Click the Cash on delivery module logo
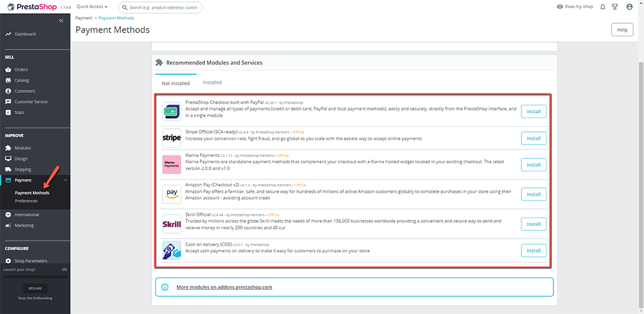Viewport: 644px width, 314px height. 172,251
